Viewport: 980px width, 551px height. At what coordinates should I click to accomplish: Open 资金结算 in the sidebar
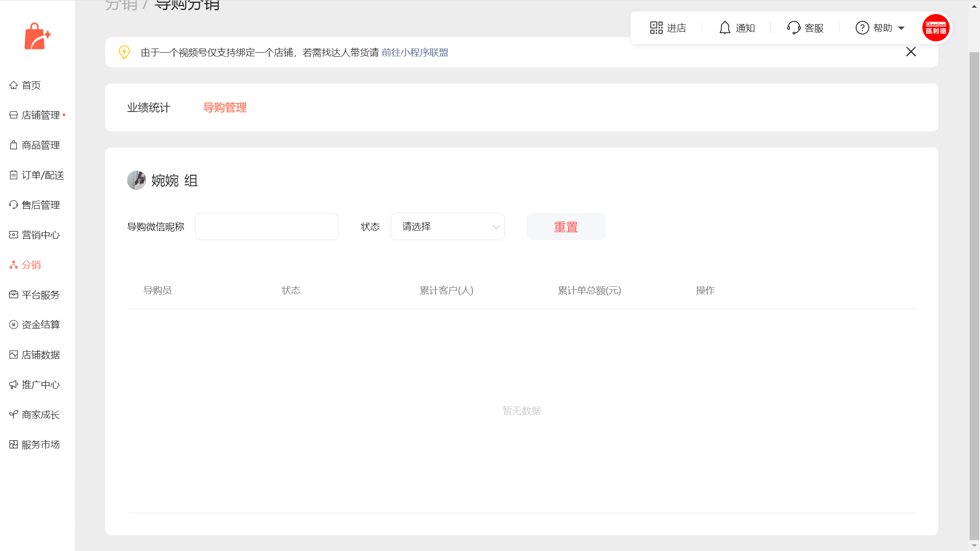[40, 325]
